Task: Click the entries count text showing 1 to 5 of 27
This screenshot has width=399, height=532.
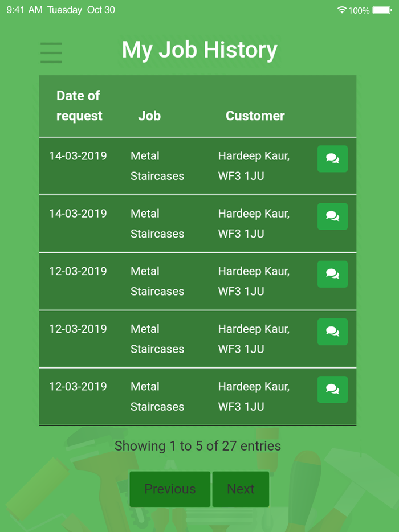Action: point(197,446)
